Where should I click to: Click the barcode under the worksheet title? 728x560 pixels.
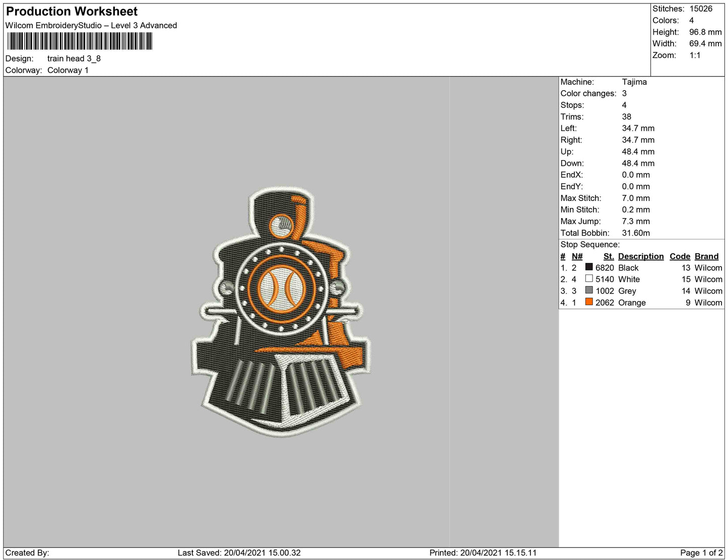[x=80, y=41]
